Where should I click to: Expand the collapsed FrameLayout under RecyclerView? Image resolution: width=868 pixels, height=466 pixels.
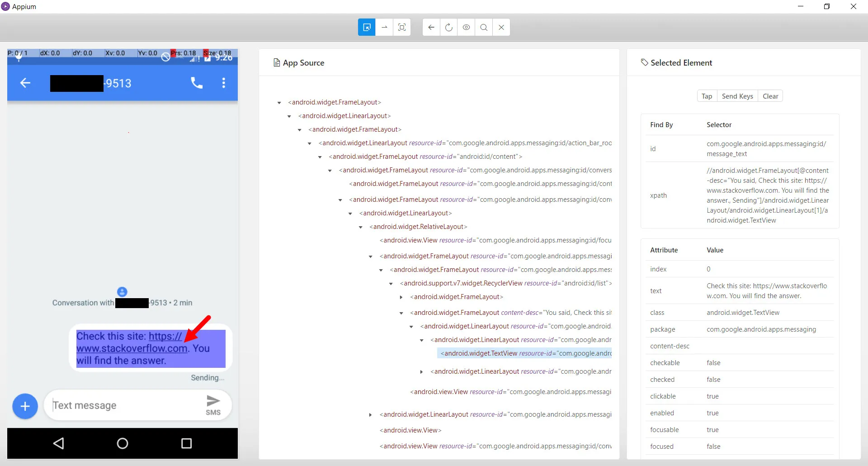click(x=401, y=297)
